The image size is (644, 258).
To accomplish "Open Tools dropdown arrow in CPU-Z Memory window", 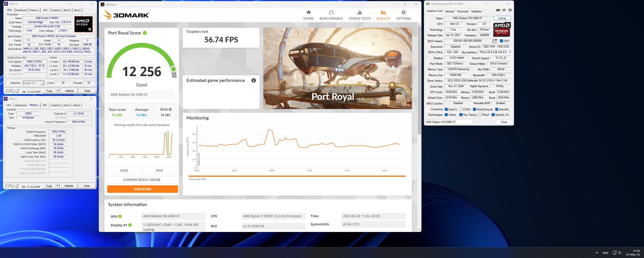I will pyautogui.click(x=58, y=186).
